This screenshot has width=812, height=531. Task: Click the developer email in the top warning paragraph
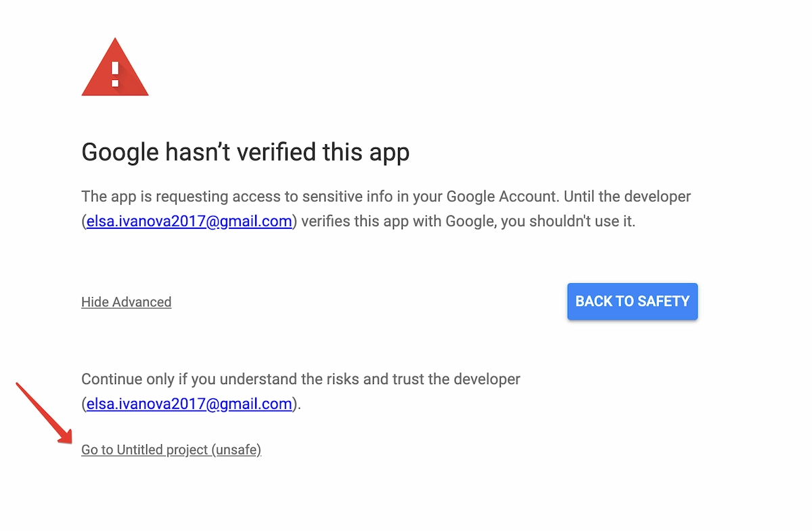click(189, 221)
